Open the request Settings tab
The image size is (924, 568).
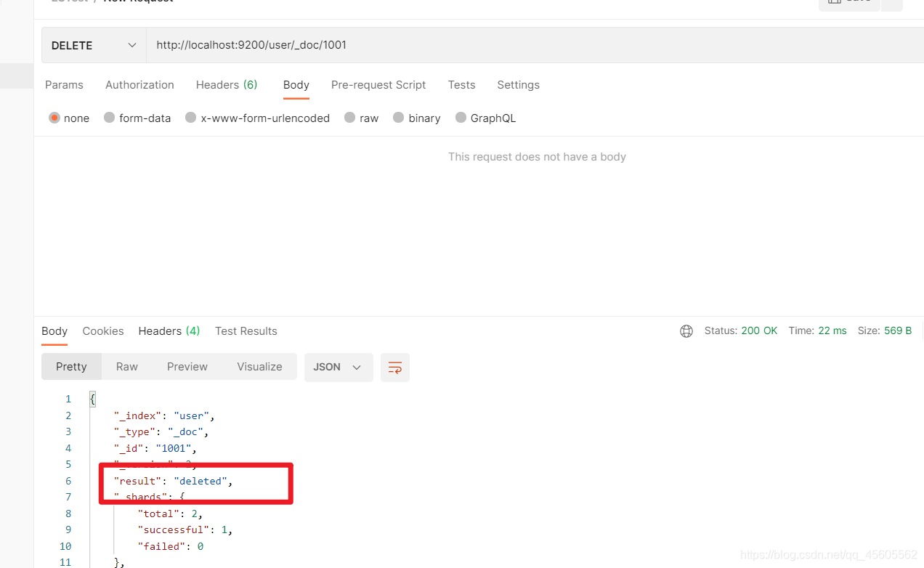518,85
